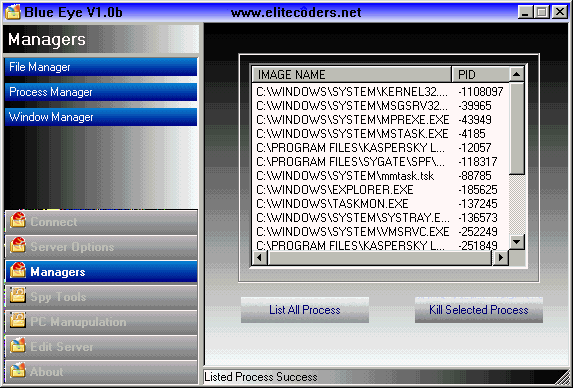Select the KERNEL32 process row

pos(380,91)
